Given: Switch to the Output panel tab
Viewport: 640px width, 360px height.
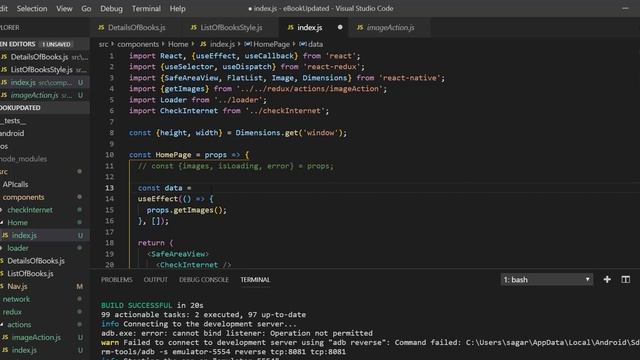Looking at the screenshot, I should (156, 280).
